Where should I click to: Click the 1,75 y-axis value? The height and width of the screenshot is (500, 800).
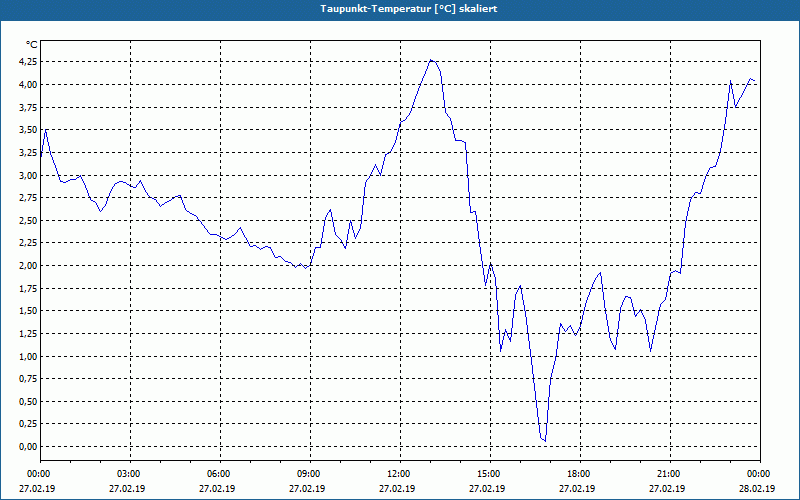tap(28, 288)
